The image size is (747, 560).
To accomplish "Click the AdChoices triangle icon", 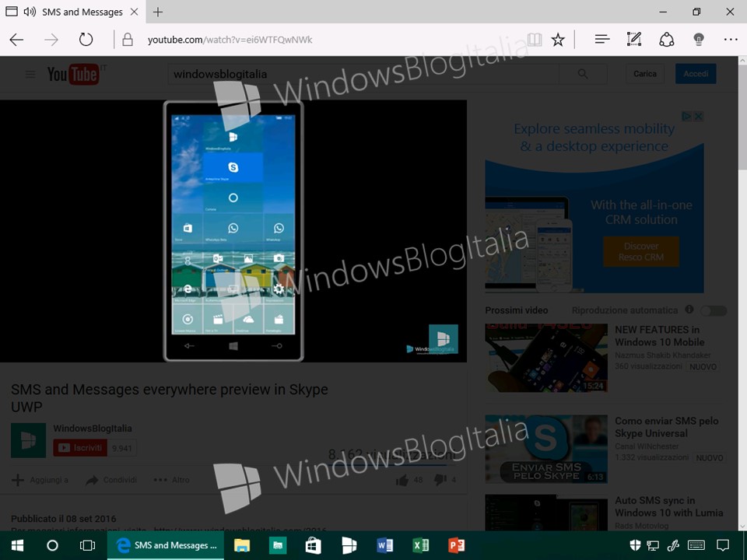I will (x=686, y=116).
